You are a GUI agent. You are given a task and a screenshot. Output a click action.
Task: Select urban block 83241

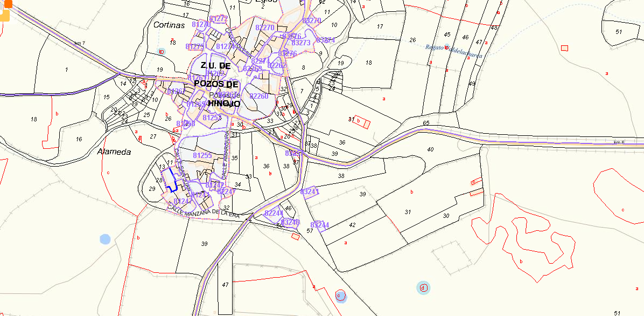tap(310, 191)
